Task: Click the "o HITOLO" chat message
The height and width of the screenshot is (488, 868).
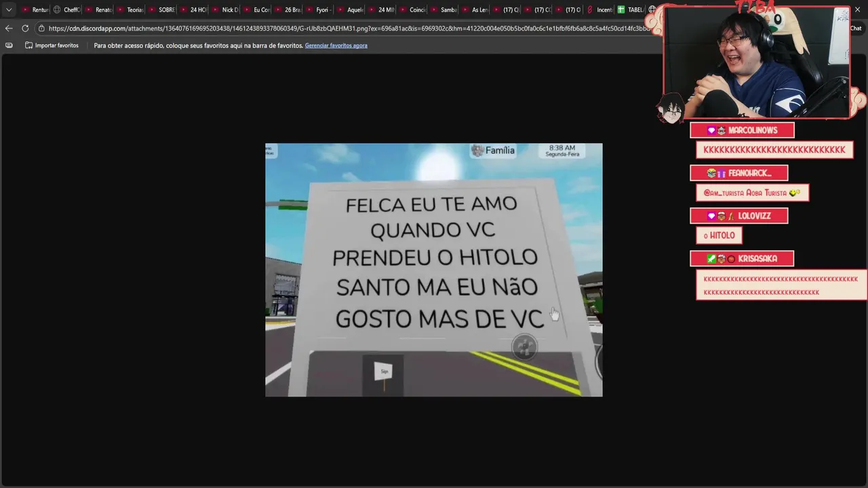Action: pos(719,236)
